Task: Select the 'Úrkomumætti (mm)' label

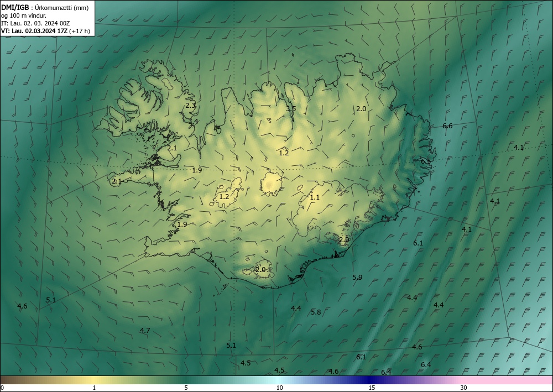Action: pyautogui.click(x=62, y=8)
